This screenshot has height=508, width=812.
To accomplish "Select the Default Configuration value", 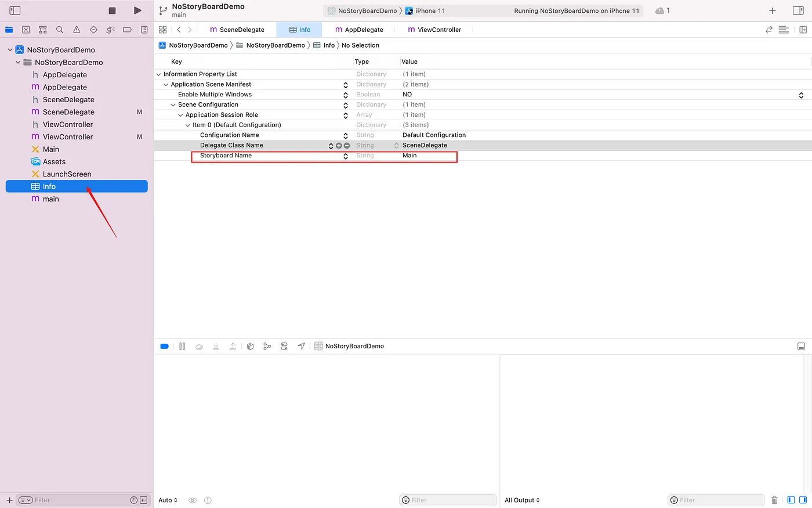I will click(x=434, y=135).
